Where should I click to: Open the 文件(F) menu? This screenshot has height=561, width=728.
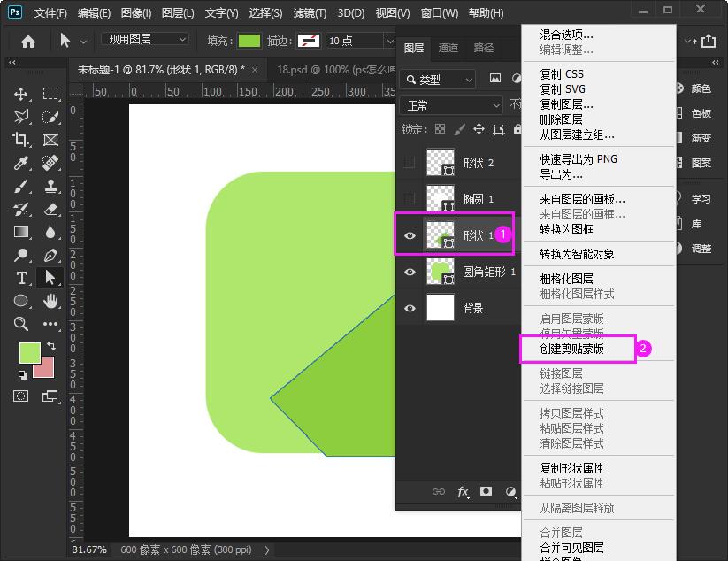point(50,13)
